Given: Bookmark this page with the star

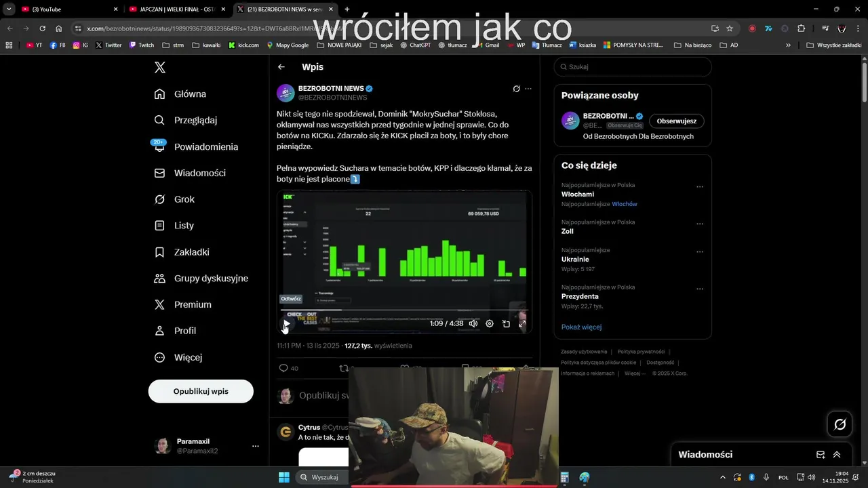Looking at the screenshot, I should (x=730, y=28).
